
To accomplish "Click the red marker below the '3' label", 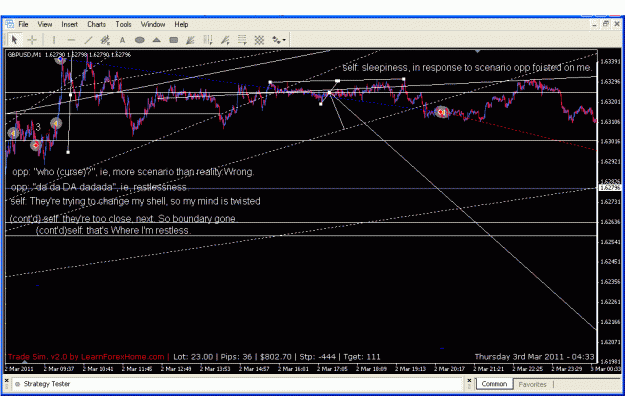I will 36,145.
